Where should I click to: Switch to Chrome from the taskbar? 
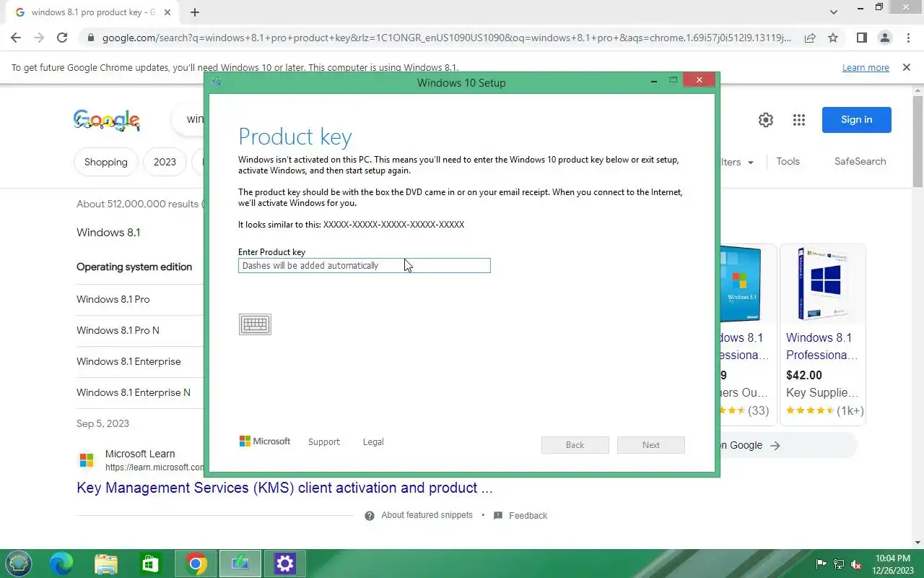(x=196, y=564)
